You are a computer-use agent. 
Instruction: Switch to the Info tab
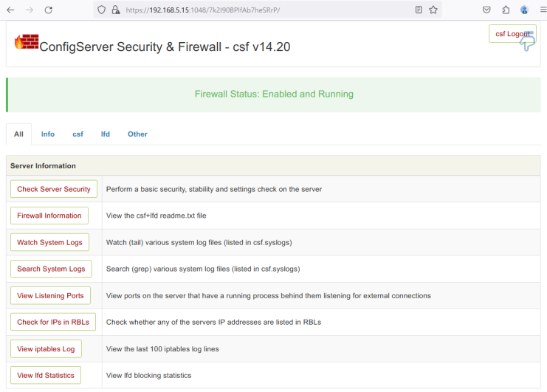pos(48,134)
